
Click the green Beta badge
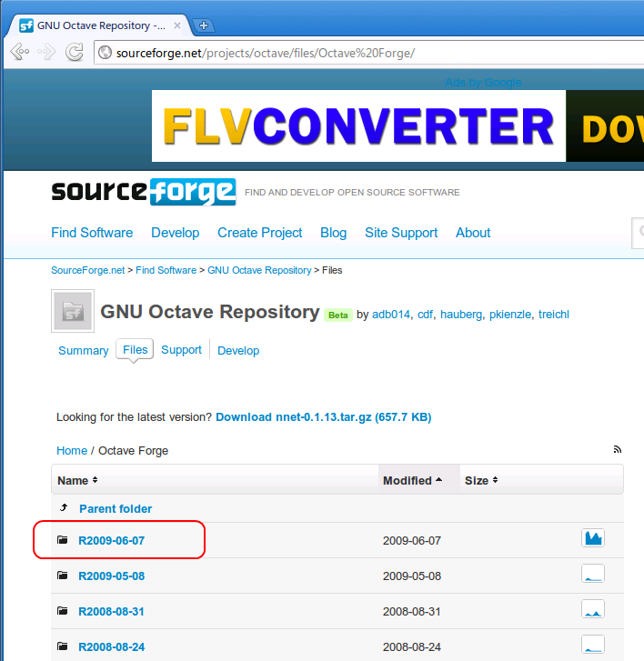click(x=337, y=315)
